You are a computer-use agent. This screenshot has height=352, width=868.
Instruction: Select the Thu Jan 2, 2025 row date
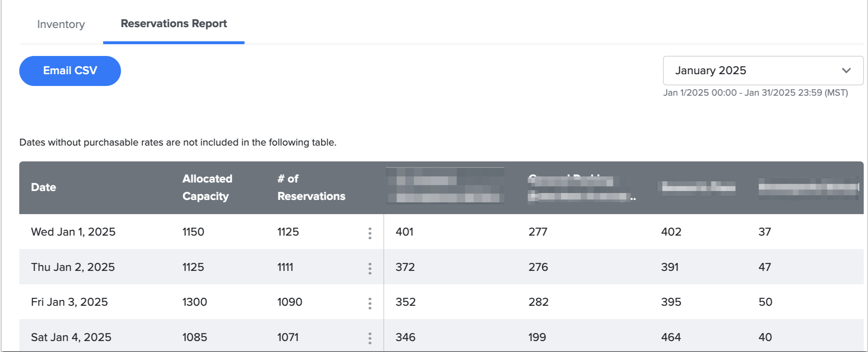pyautogui.click(x=73, y=267)
